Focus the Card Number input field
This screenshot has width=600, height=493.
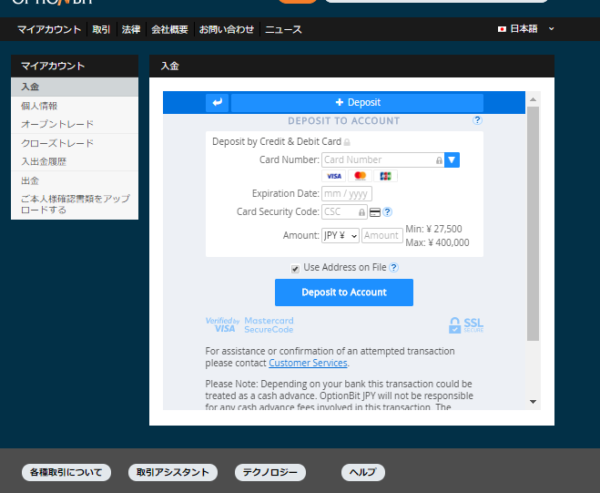click(378, 159)
